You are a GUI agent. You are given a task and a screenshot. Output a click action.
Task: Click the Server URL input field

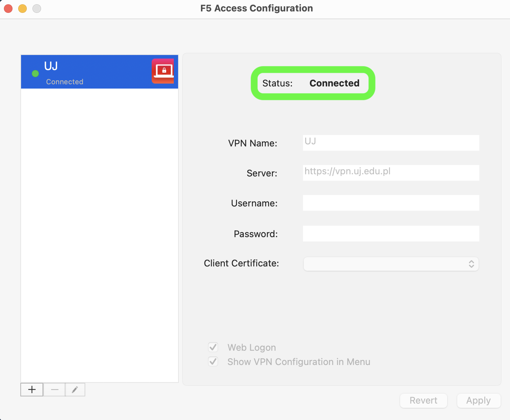coord(391,173)
